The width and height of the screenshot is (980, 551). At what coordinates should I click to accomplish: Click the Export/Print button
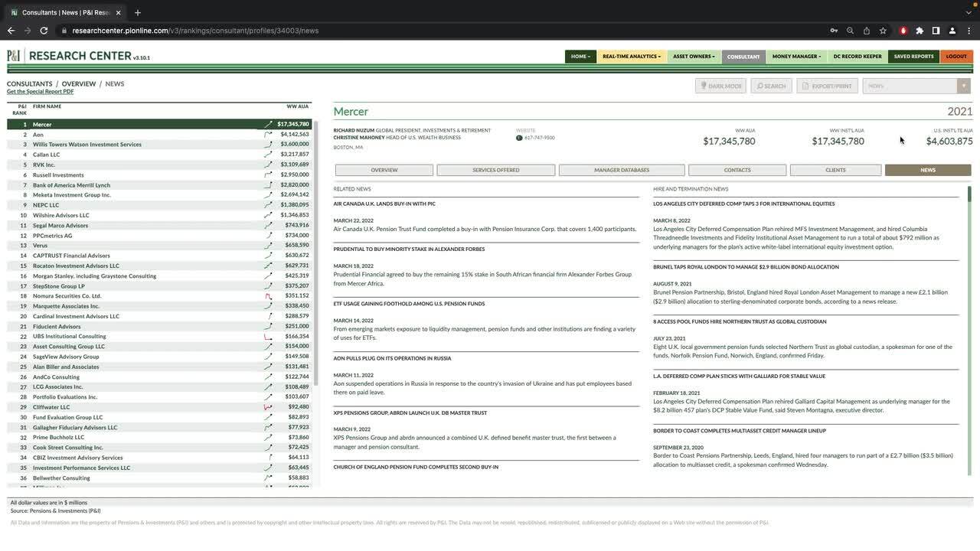click(827, 86)
